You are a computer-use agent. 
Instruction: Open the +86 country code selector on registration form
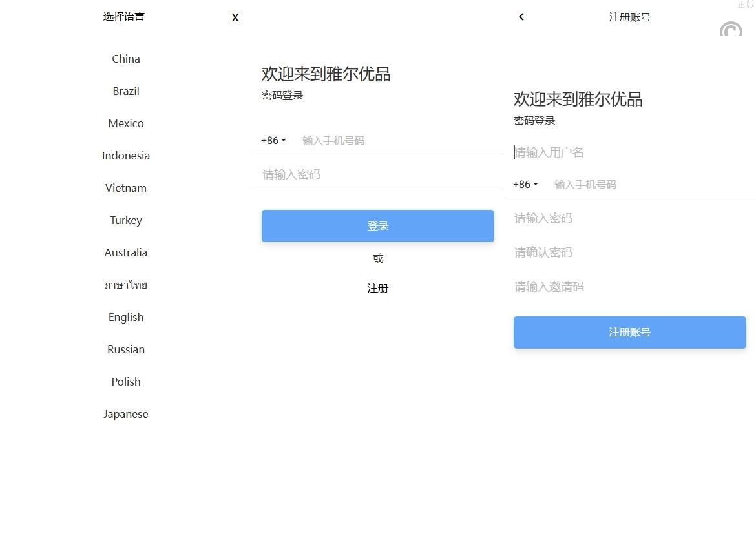pyautogui.click(x=525, y=184)
